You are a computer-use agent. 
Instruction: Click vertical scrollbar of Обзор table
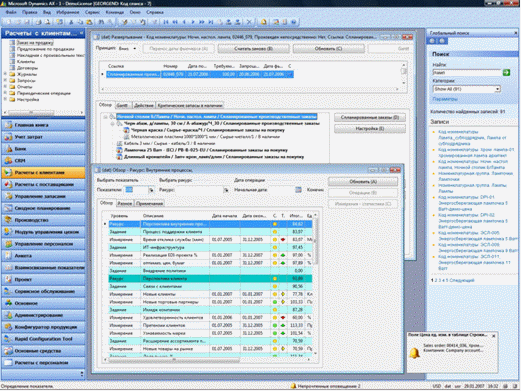[315, 283]
